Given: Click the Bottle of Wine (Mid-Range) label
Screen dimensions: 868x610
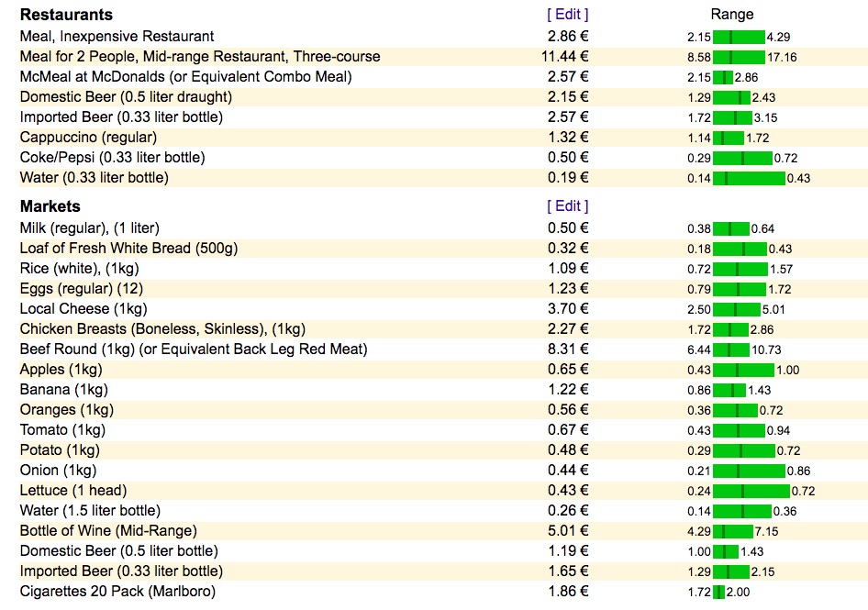Looking at the screenshot, I should click(108, 531).
